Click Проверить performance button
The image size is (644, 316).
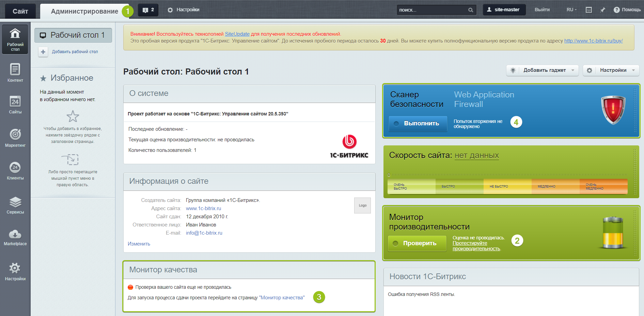417,243
